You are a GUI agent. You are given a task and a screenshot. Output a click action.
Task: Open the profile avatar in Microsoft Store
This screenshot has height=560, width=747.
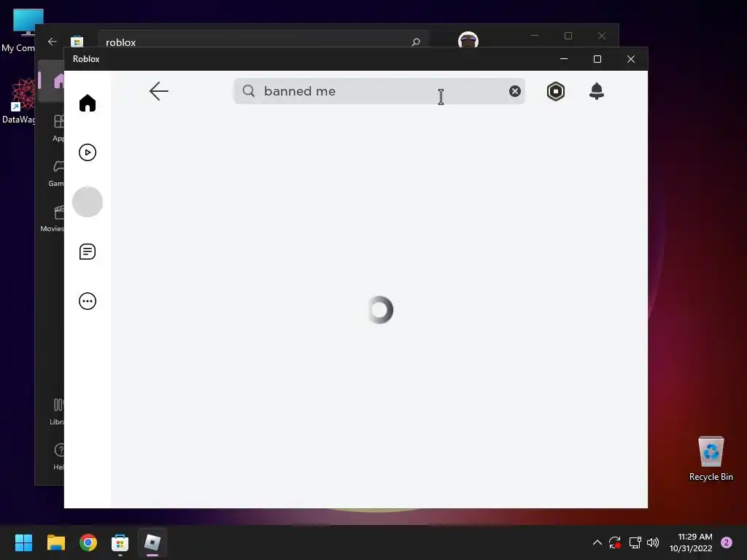click(x=468, y=40)
